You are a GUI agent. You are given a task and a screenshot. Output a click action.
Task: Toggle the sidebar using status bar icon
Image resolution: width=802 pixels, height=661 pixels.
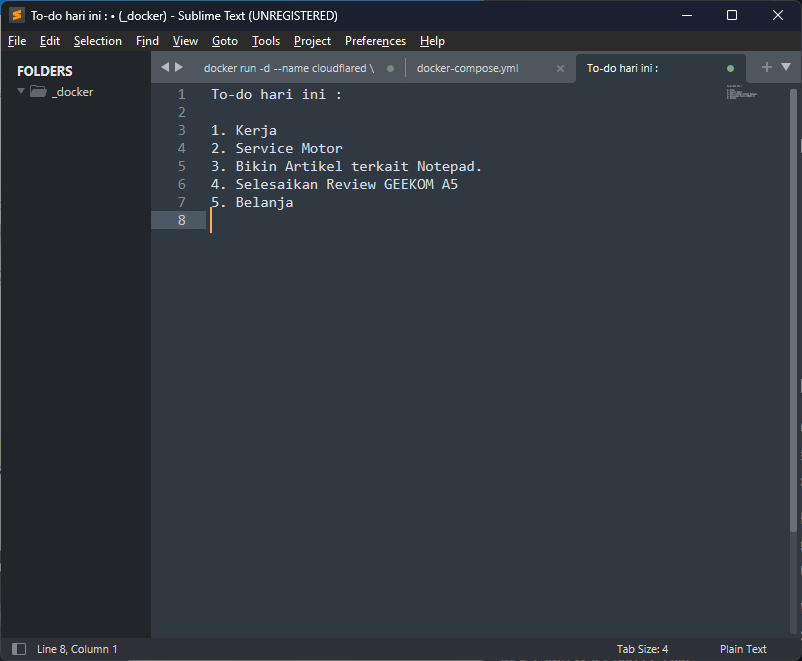tap(19, 649)
